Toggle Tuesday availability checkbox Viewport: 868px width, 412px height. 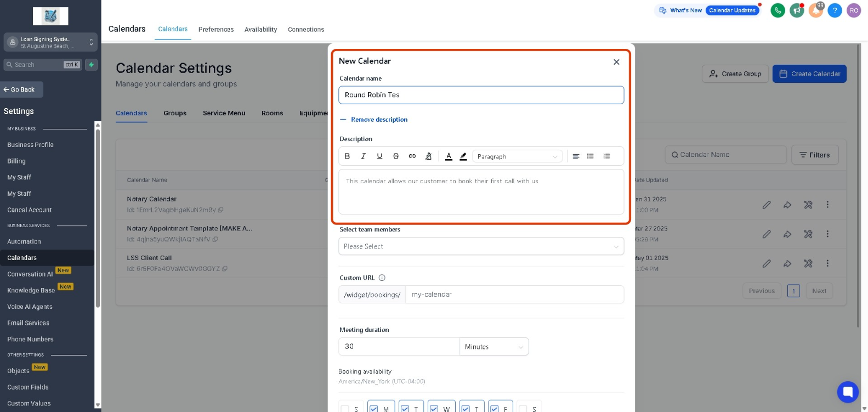[405, 409]
